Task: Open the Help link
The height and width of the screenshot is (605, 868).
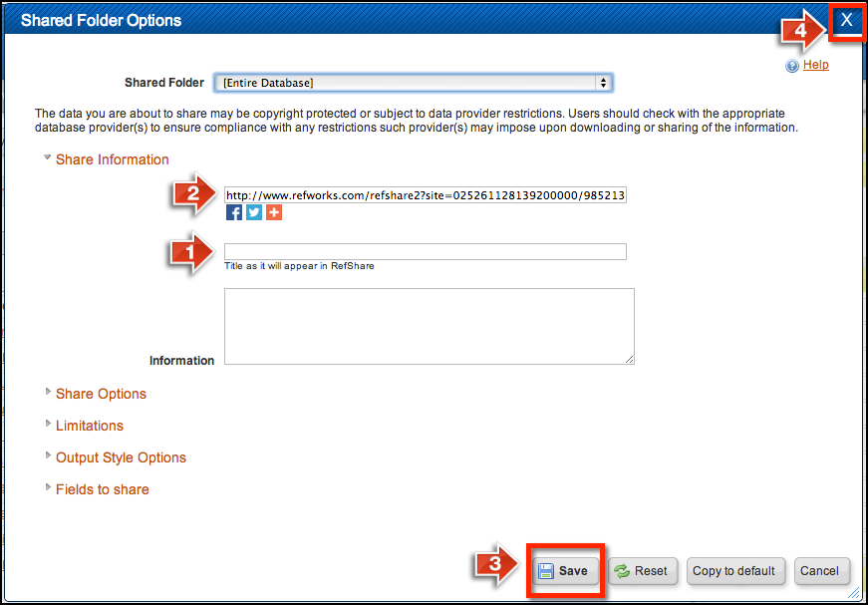Action: click(x=815, y=64)
